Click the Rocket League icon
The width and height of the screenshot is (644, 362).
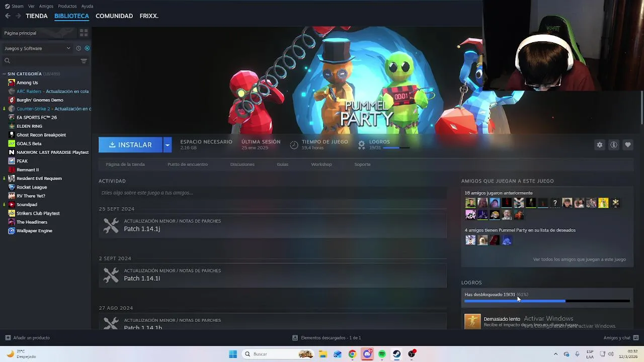(12, 187)
